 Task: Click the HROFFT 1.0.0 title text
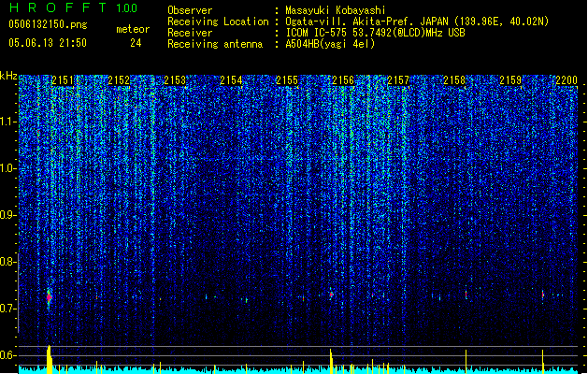[73, 7]
